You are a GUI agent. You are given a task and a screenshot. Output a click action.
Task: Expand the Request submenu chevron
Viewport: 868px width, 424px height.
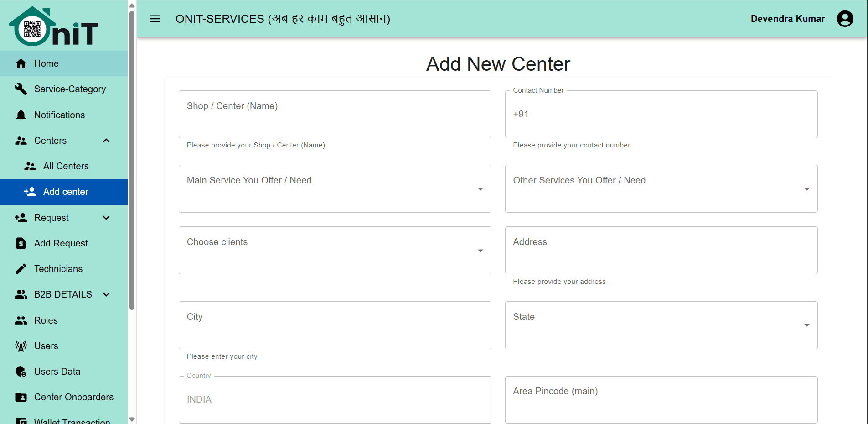(x=106, y=218)
